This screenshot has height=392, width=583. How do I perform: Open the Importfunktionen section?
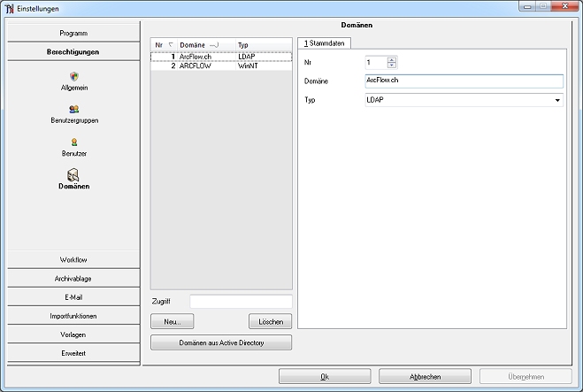pyautogui.click(x=73, y=316)
